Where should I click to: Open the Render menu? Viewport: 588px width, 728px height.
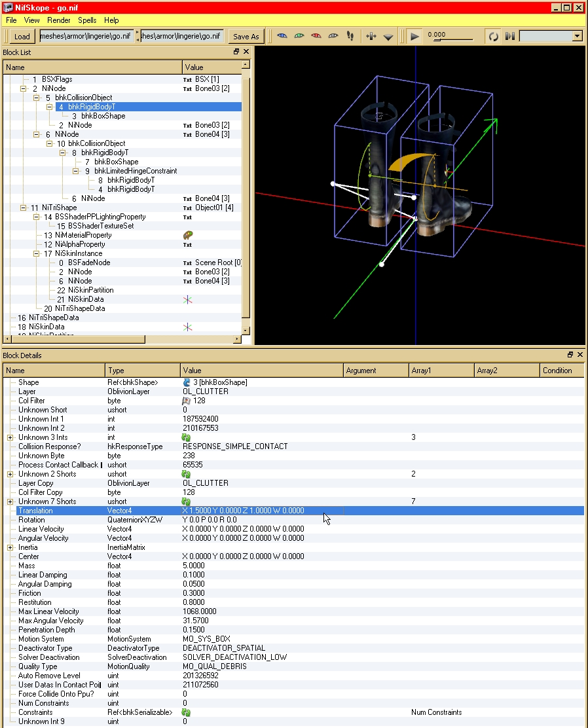coord(58,20)
